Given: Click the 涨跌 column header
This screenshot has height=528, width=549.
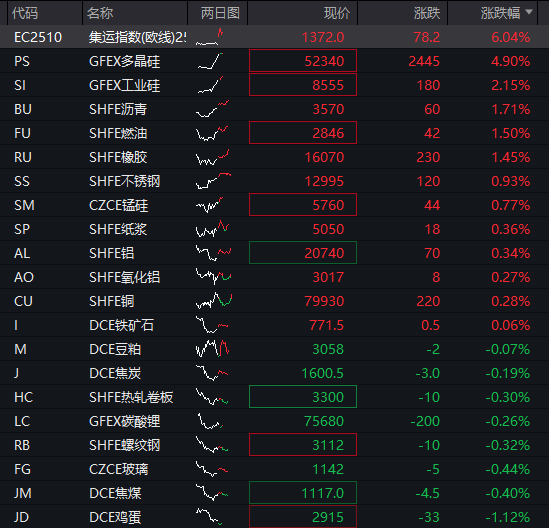Looking at the screenshot, I should point(427,13).
